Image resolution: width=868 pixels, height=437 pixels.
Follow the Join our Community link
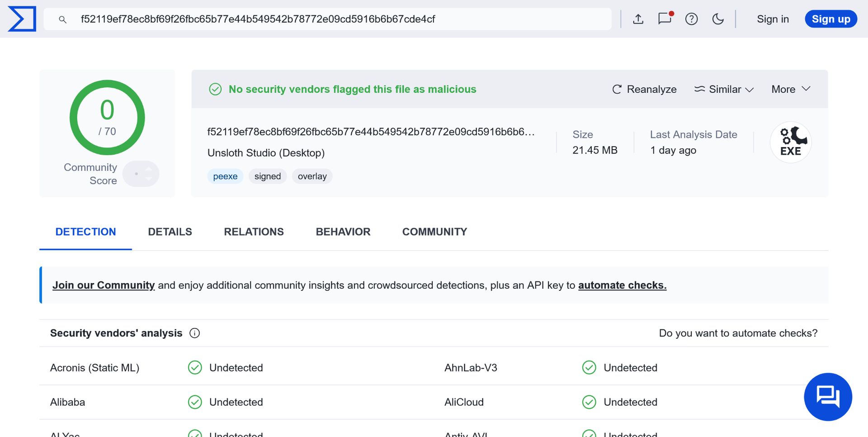(x=104, y=285)
